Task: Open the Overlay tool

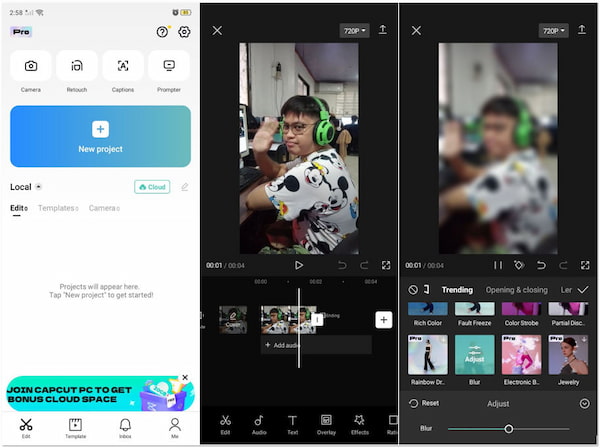Action: (x=326, y=425)
